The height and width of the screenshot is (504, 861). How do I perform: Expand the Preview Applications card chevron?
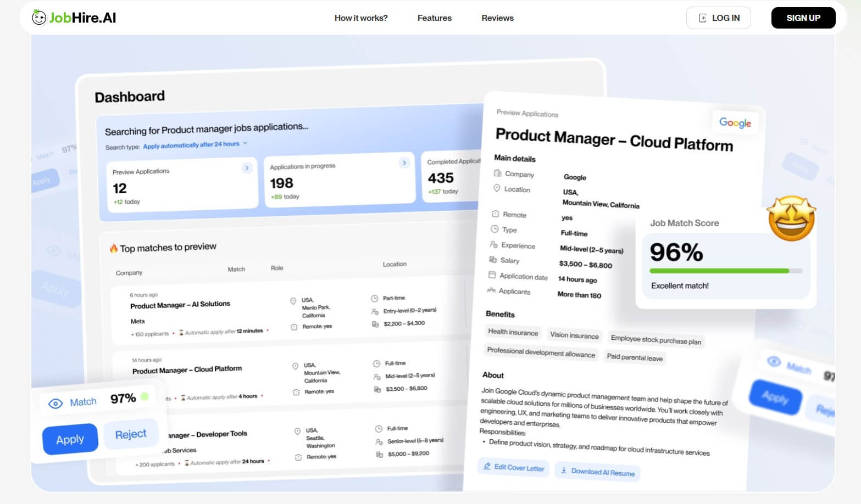tap(247, 168)
